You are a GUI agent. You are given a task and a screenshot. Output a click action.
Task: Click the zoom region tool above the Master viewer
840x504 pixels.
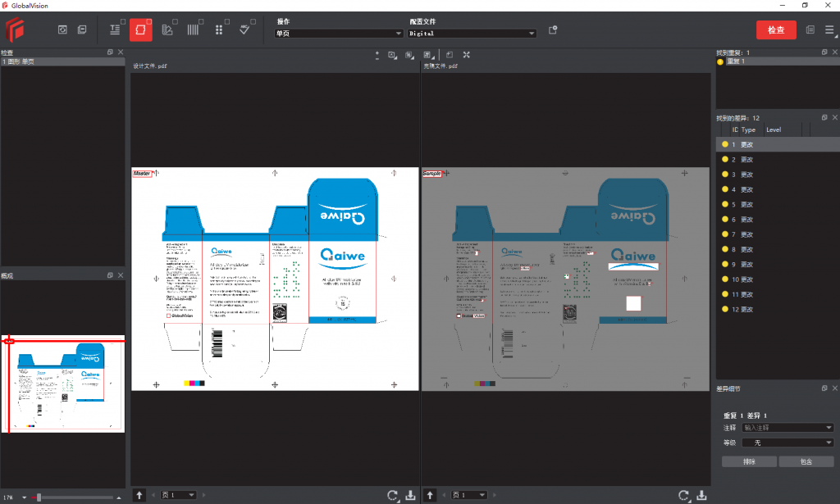[393, 55]
